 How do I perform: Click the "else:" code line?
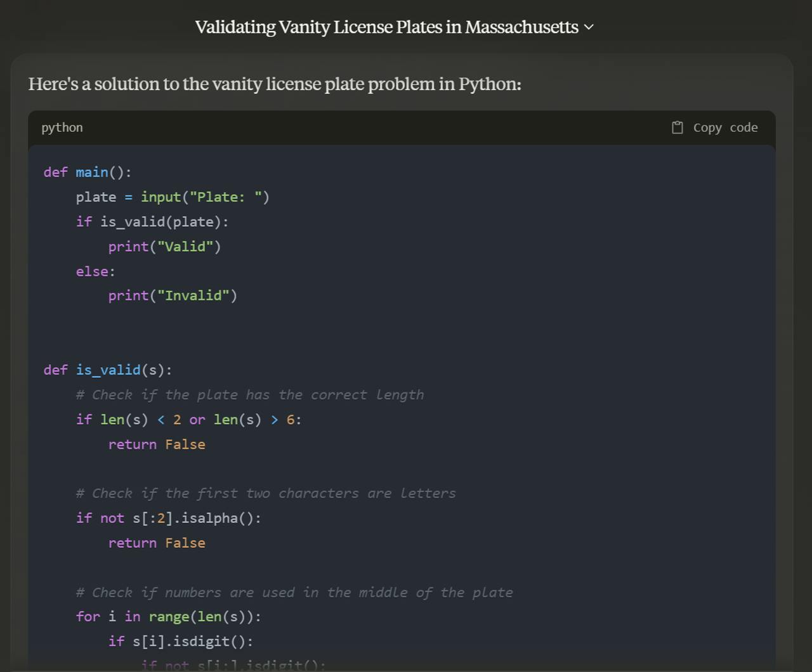(x=96, y=271)
